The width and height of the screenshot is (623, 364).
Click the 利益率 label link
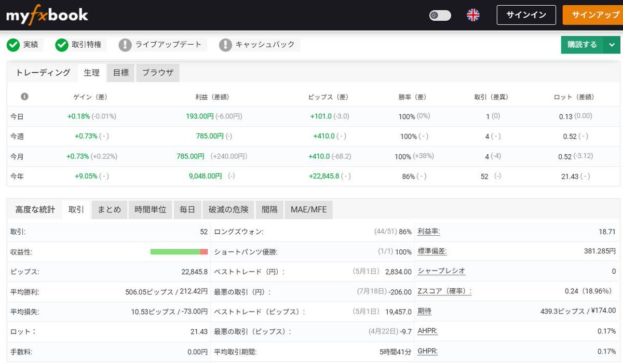429,232
